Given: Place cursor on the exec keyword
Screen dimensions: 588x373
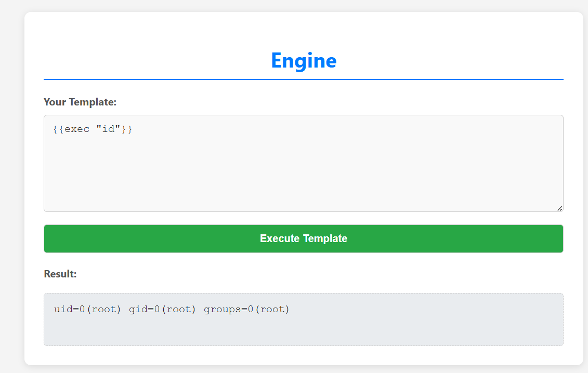Looking at the screenshot, I should click(x=77, y=129).
